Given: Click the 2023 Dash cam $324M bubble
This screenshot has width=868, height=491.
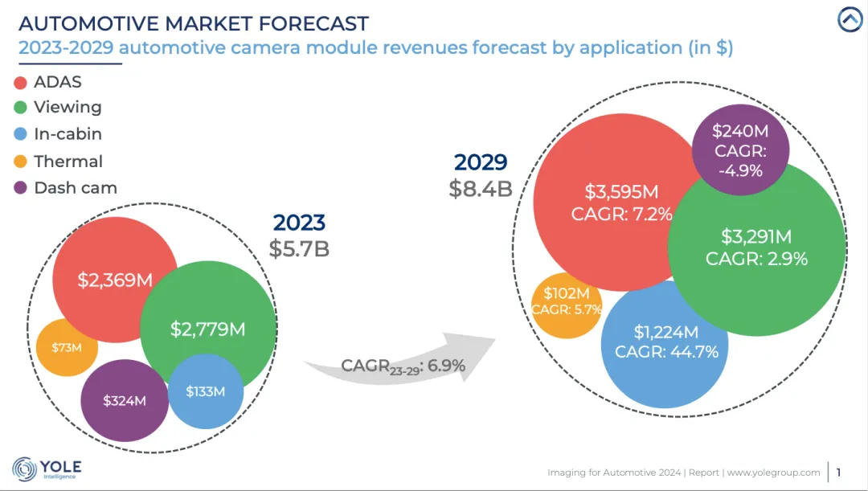Looking at the screenshot, I should pyautogui.click(x=125, y=400).
